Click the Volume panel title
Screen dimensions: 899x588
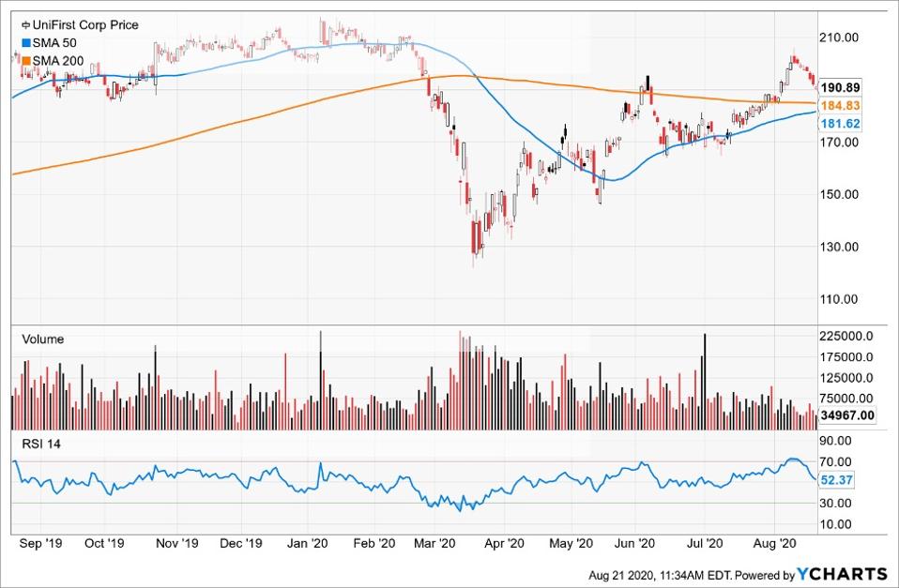[x=42, y=339]
